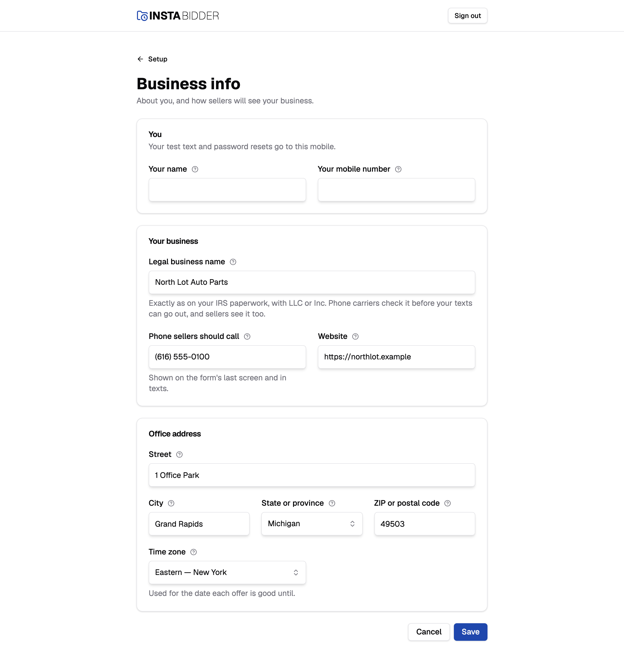624x672 pixels.
Task: Open help icon beside Time zone
Action: (x=194, y=552)
